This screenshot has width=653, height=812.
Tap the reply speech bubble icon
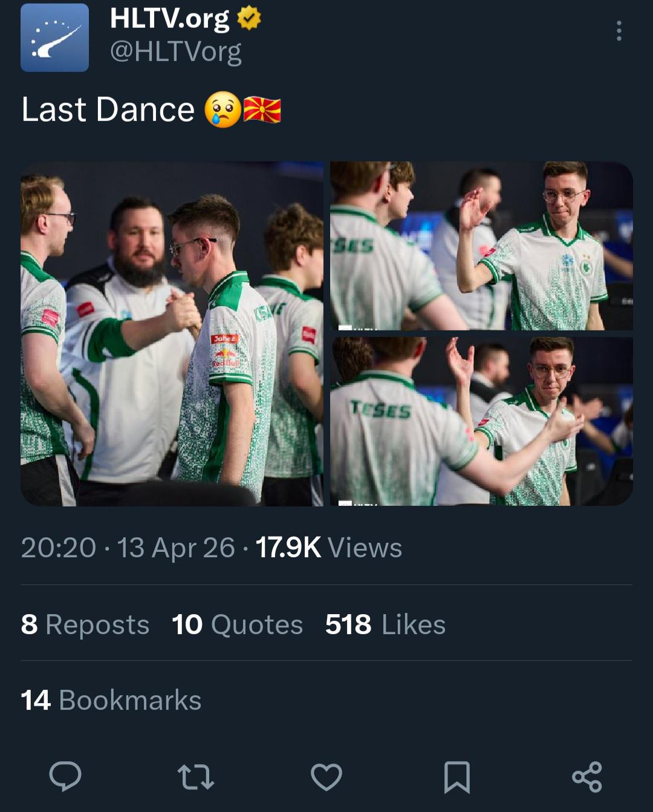[x=65, y=776]
